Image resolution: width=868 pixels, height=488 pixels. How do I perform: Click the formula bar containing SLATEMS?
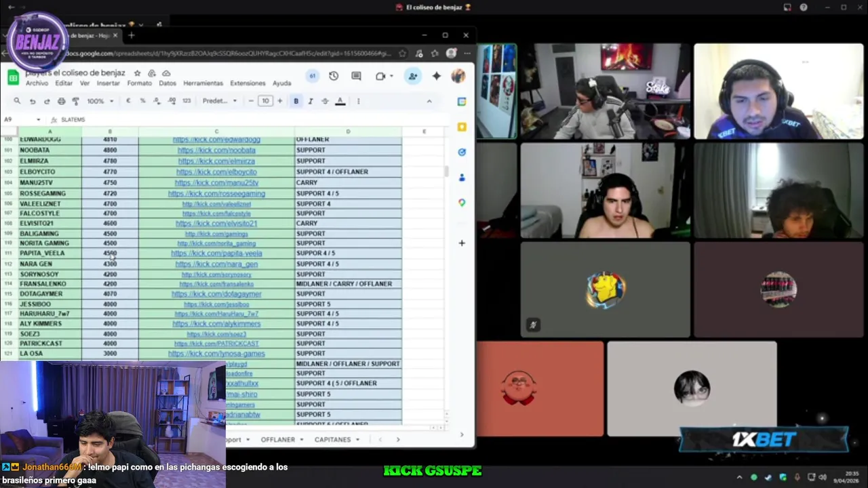tap(251, 119)
